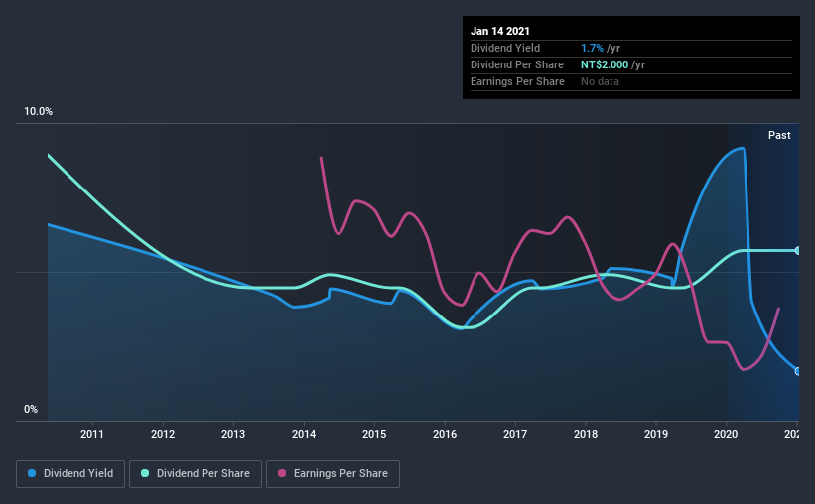
Task: Select the Dividend Yield end-point marker
Action: point(798,371)
